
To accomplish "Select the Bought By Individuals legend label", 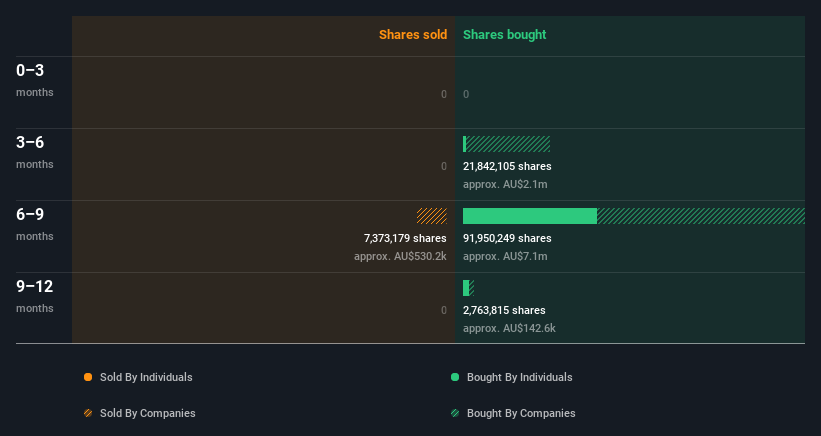I will pyautogui.click(x=519, y=377).
